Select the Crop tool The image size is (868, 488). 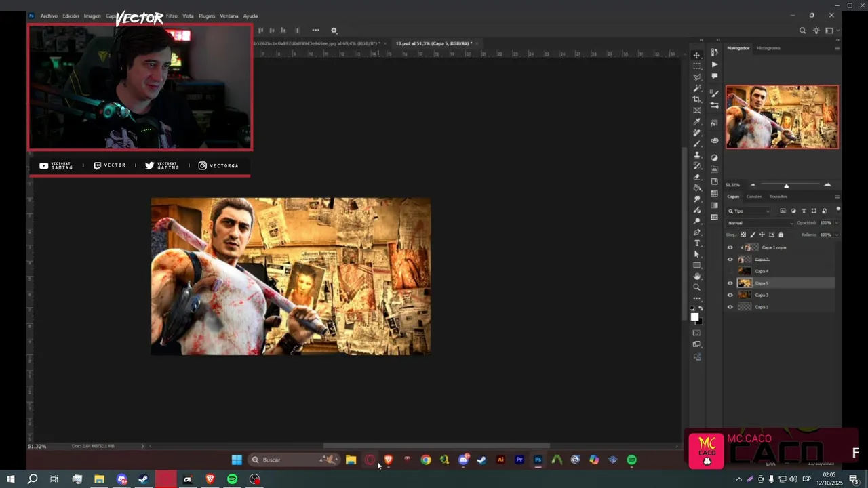point(696,99)
